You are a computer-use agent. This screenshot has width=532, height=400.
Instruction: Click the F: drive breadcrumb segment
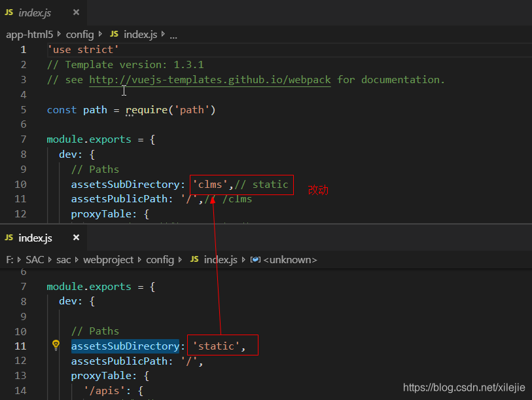coord(10,260)
